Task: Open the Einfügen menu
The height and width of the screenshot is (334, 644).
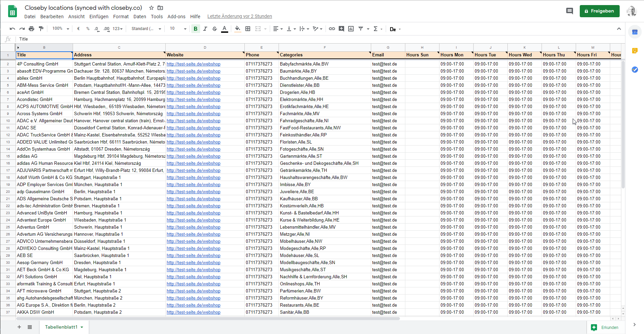Action: 99,17
